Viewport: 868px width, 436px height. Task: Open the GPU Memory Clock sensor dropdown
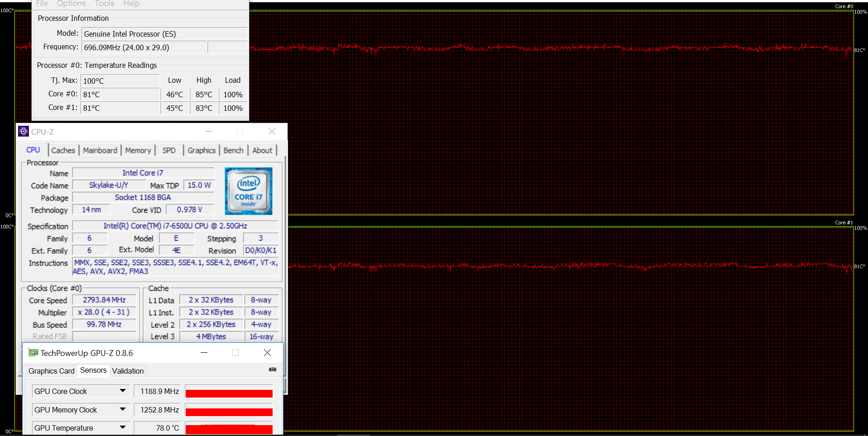[x=123, y=409]
